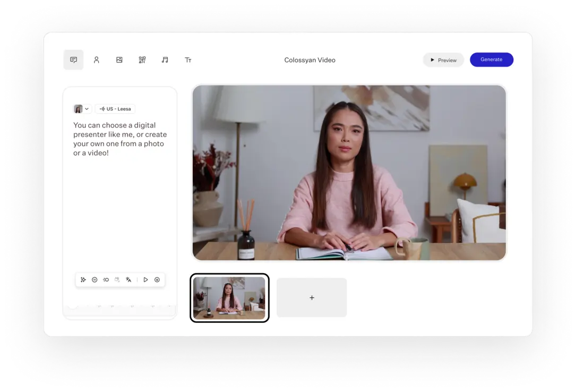This screenshot has width=575, height=392.
Task: Insert a pause into the script
Action: pos(95,279)
